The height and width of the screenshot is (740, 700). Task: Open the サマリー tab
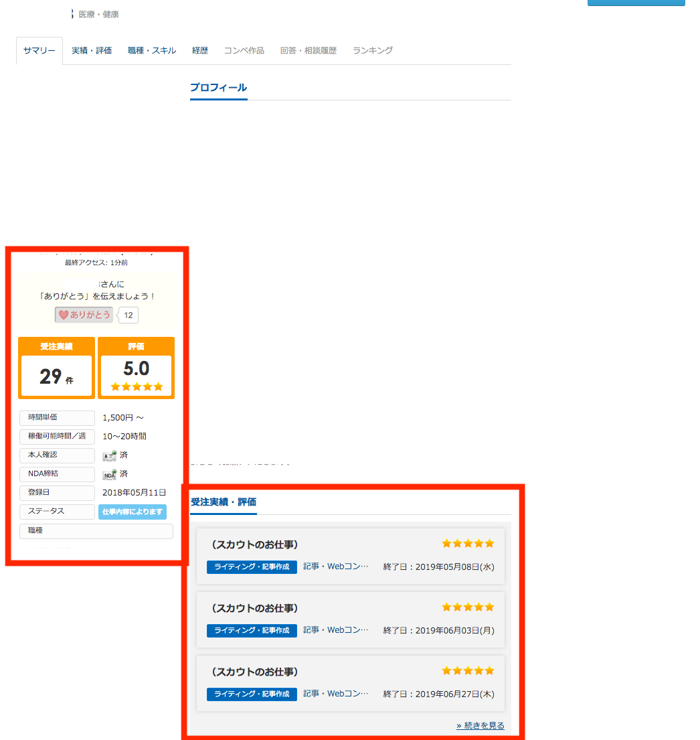click(39, 51)
